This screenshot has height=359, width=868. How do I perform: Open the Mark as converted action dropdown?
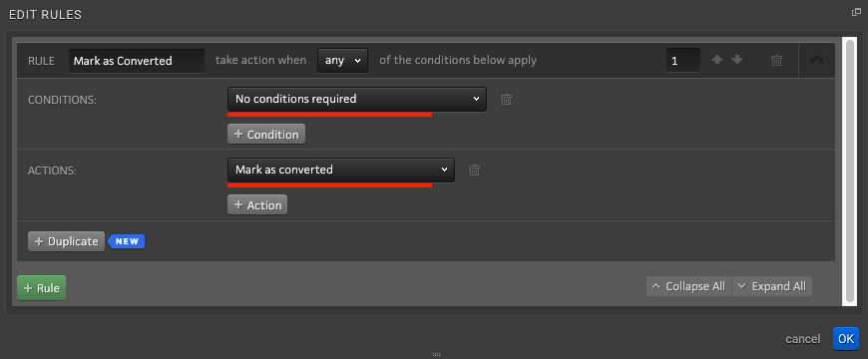click(x=341, y=170)
